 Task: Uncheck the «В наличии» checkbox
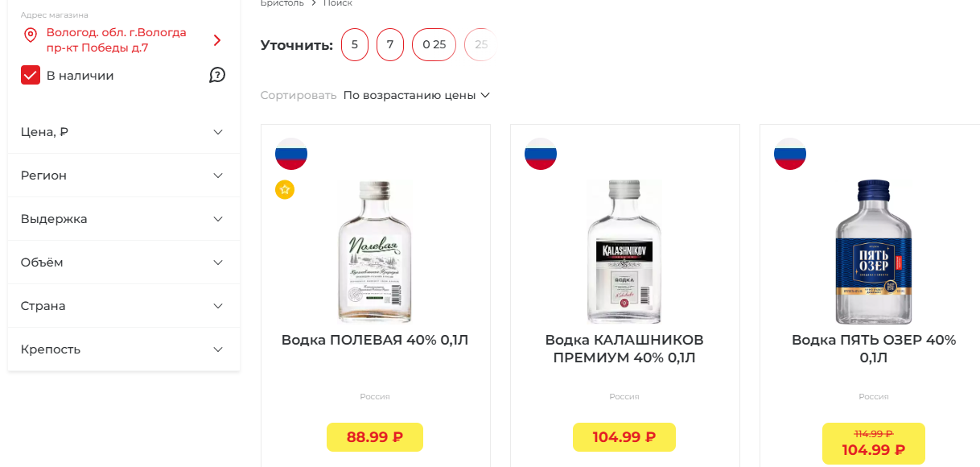[x=31, y=76]
